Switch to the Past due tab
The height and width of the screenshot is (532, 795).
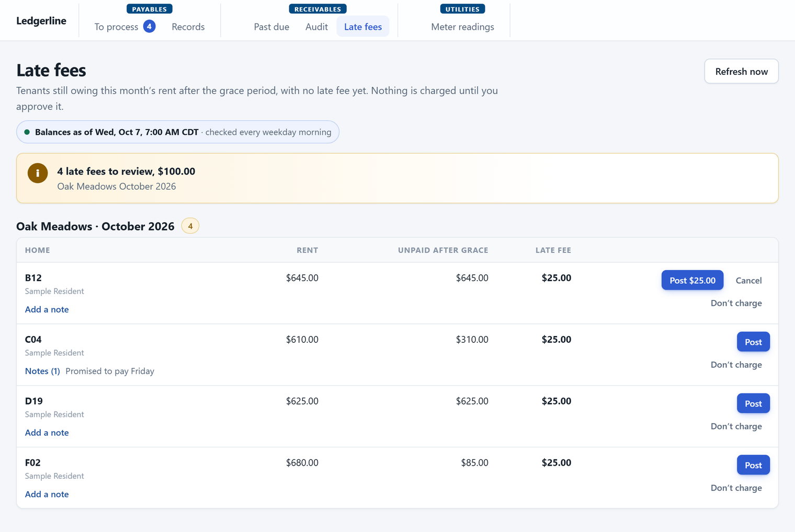pyautogui.click(x=271, y=27)
